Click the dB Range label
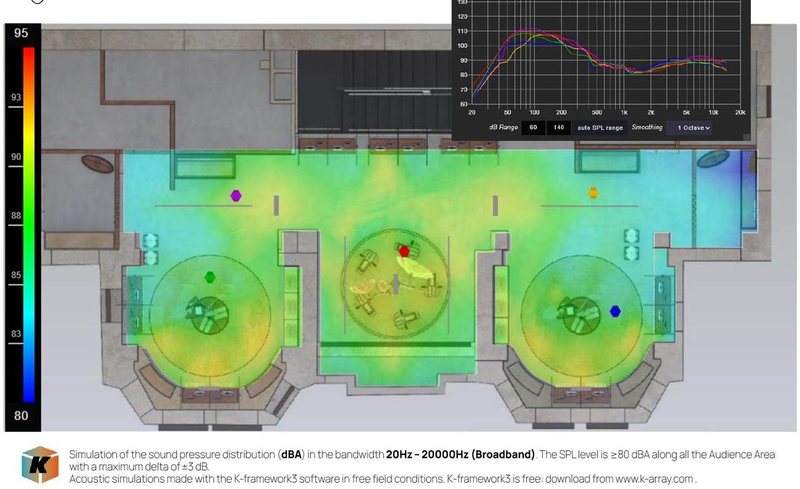The height and width of the screenshot is (489, 800). click(503, 127)
